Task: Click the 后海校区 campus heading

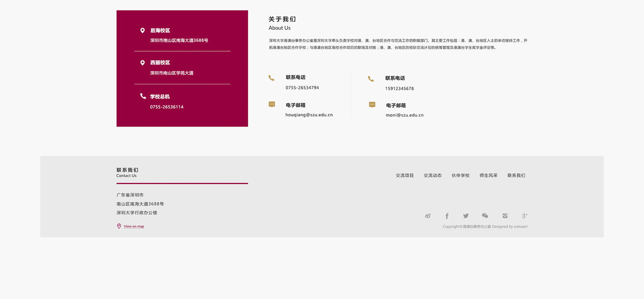Action: coord(160,31)
